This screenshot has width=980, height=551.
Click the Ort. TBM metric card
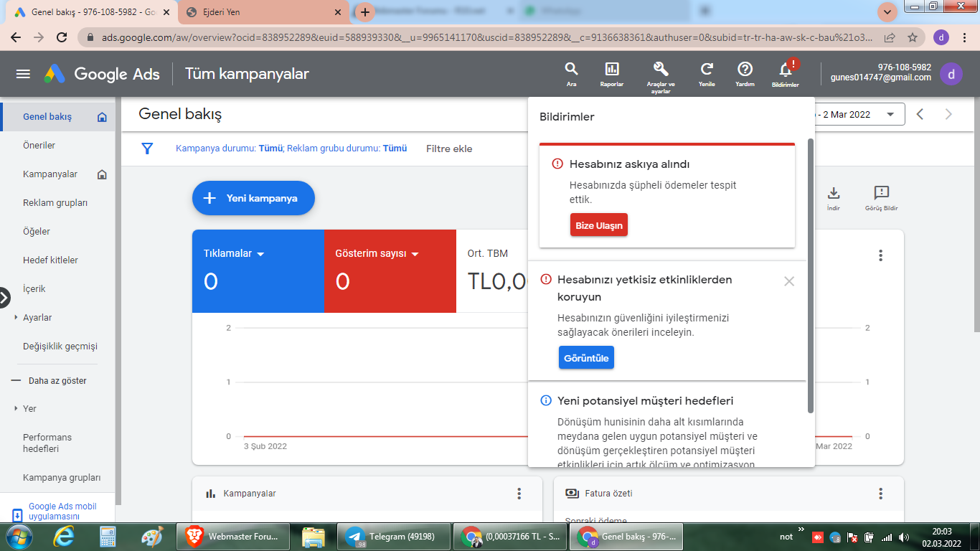492,271
